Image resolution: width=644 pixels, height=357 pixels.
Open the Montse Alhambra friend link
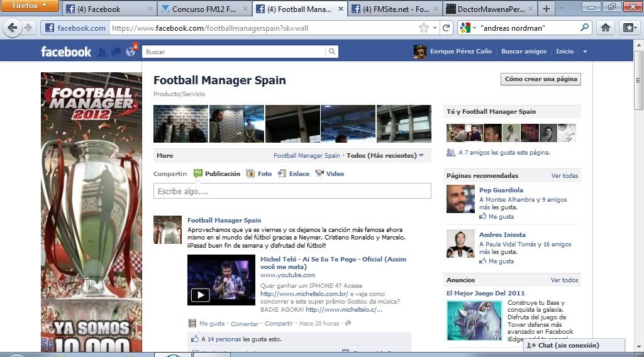(509, 199)
